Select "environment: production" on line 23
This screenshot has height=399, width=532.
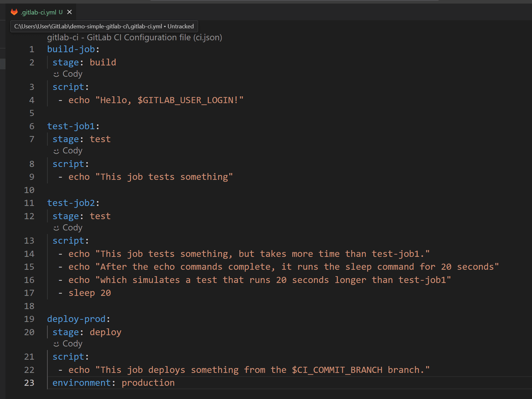114,383
